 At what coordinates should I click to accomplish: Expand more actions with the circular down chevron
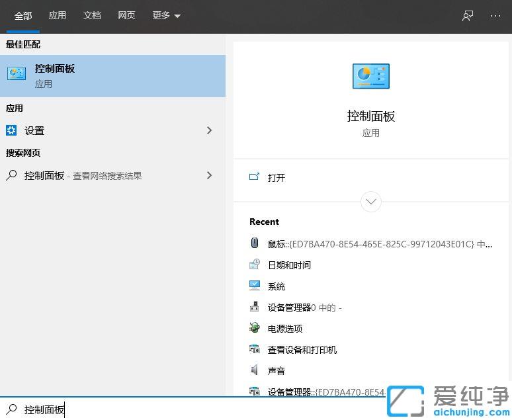pos(370,201)
